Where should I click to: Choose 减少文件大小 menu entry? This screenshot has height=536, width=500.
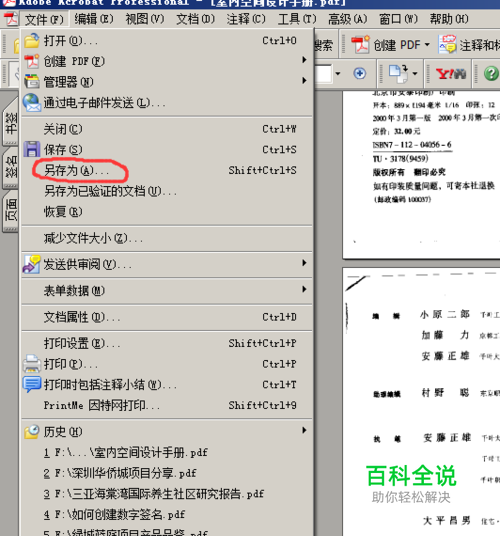coord(167,238)
